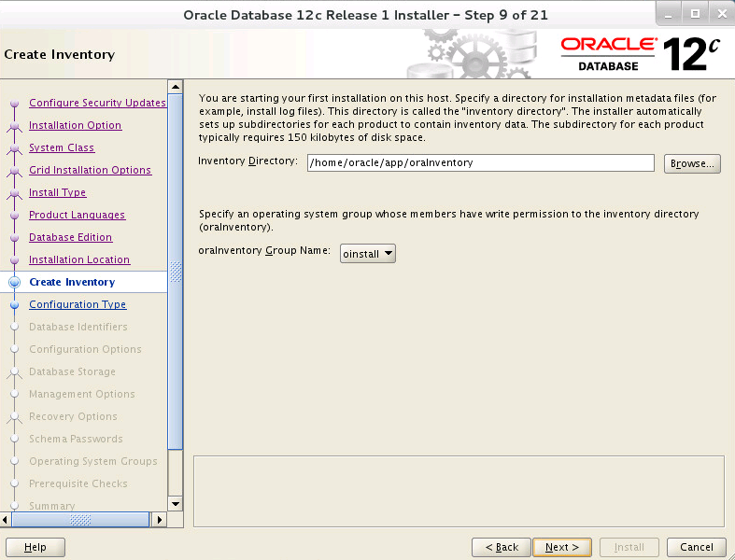Go back with the Back button
The width and height of the screenshot is (735, 560).
(502, 547)
